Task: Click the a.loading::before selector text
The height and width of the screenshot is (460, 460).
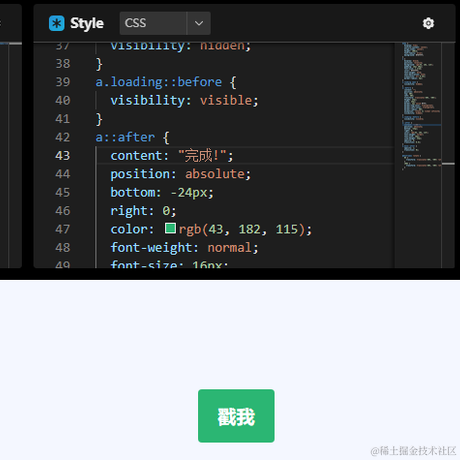Action: 159,82
